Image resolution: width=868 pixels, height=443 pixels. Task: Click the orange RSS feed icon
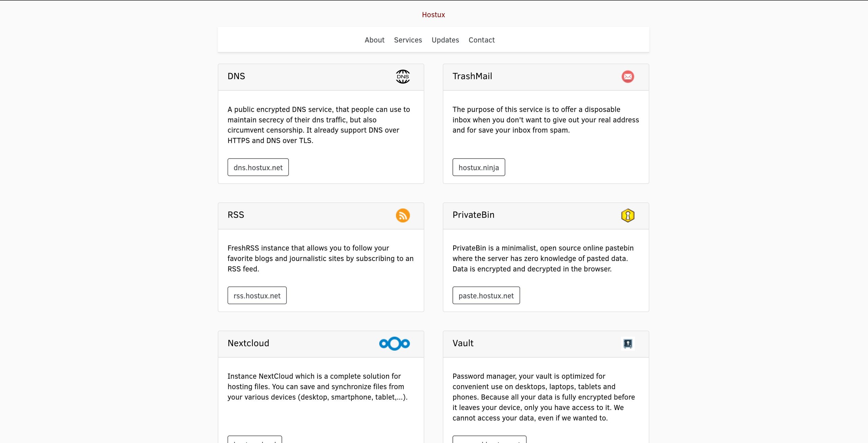[x=403, y=216]
